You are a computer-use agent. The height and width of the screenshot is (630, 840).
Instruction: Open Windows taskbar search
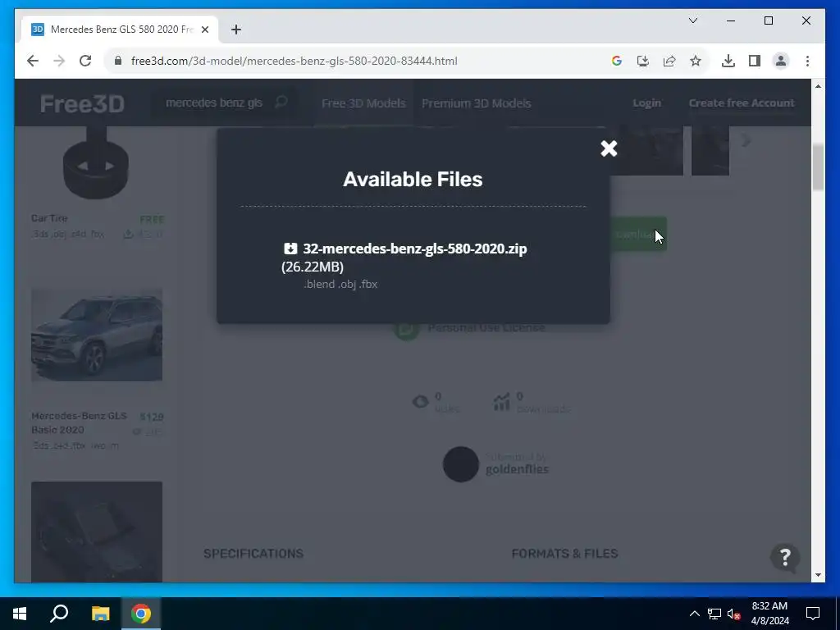(x=59, y=614)
